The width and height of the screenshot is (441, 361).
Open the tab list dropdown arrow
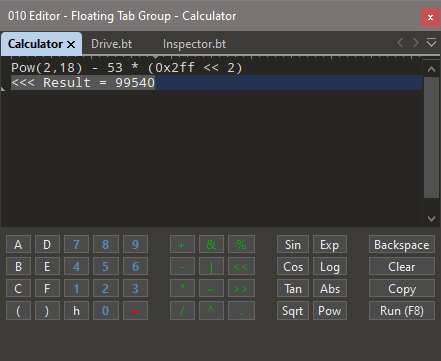click(431, 43)
